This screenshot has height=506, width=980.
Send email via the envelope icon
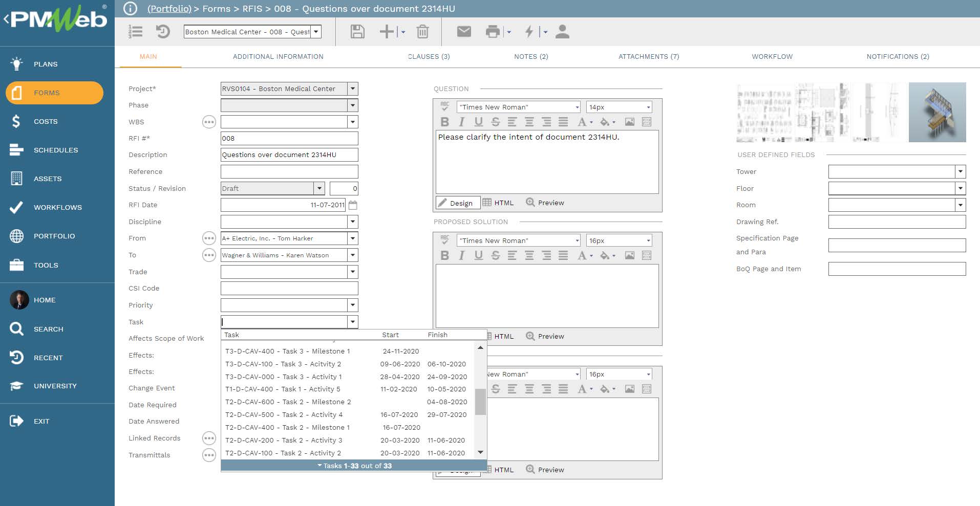click(464, 32)
